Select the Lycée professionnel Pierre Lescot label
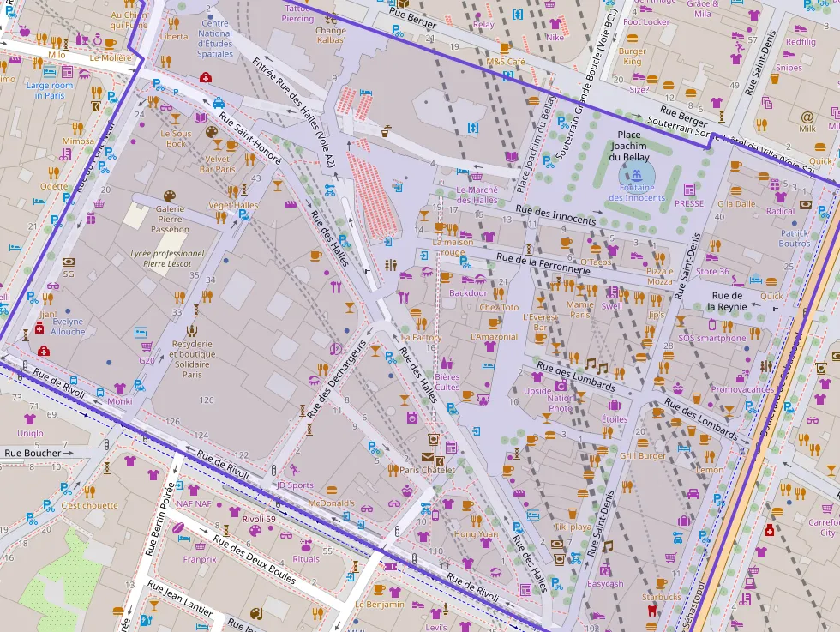The height and width of the screenshot is (632, 840). pyautogui.click(x=167, y=259)
